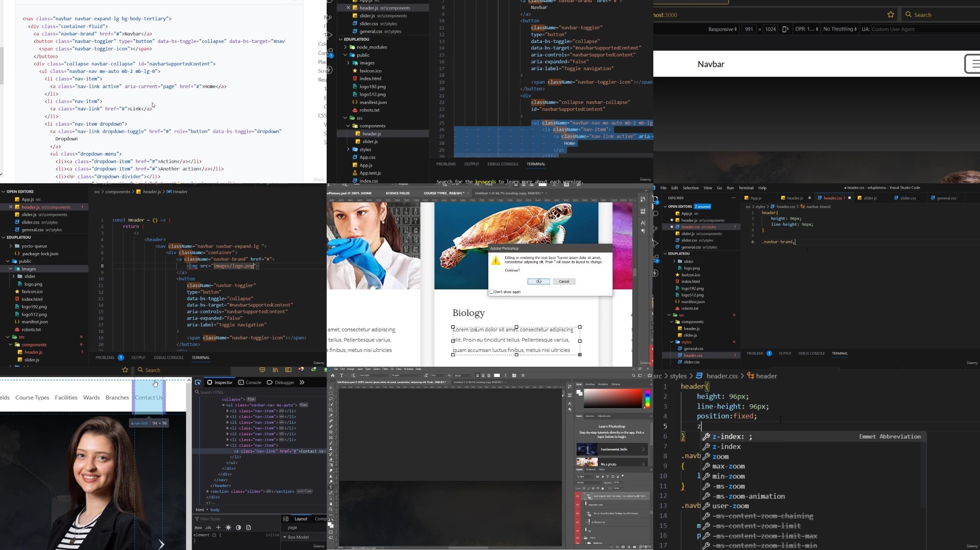Select the Crop tool in Photoshop toolbox
This screenshot has width=980, height=550.
[330, 410]
